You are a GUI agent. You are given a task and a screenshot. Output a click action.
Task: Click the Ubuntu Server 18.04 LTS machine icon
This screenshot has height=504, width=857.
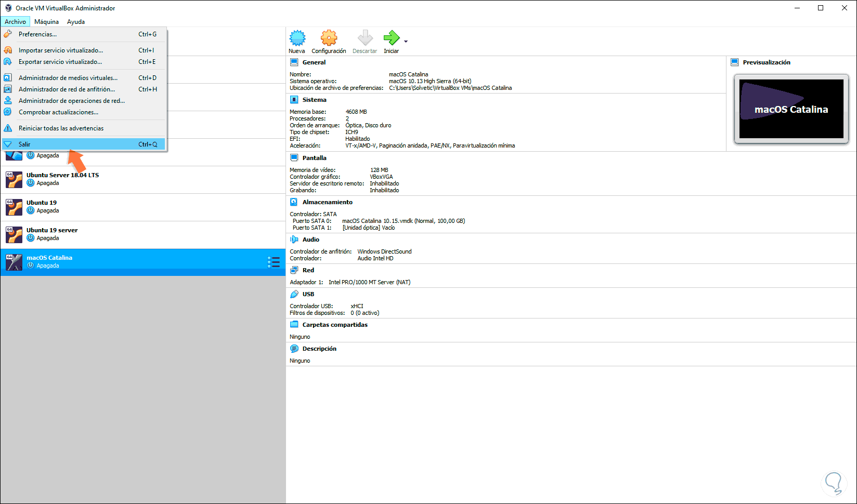pyautogui.click(x=14, y=179)
